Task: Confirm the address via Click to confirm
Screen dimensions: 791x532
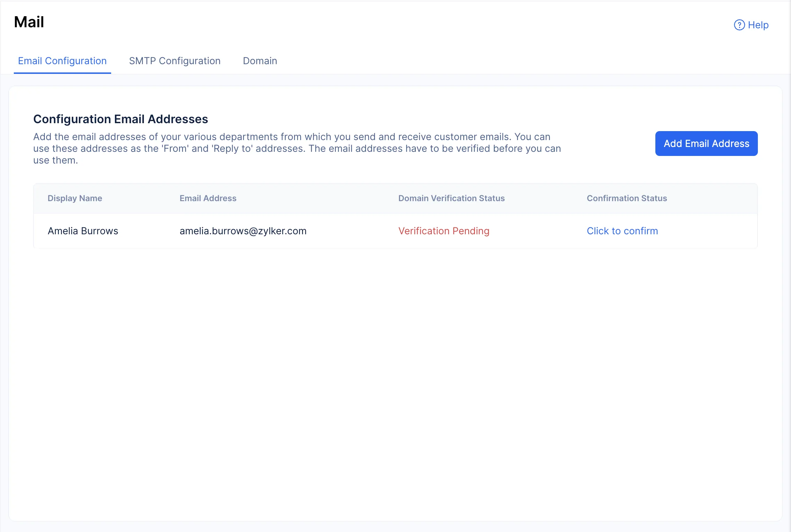Action: coord(622,231)
